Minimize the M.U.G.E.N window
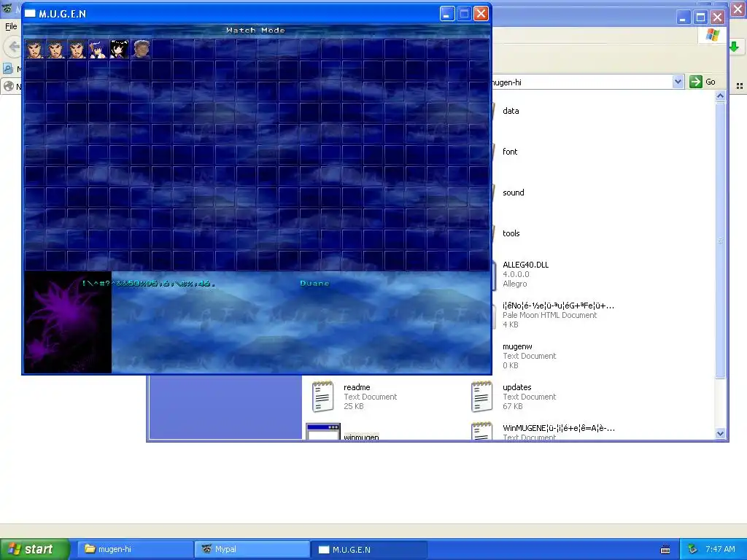The image size is (747, 560). pos(447,13)
